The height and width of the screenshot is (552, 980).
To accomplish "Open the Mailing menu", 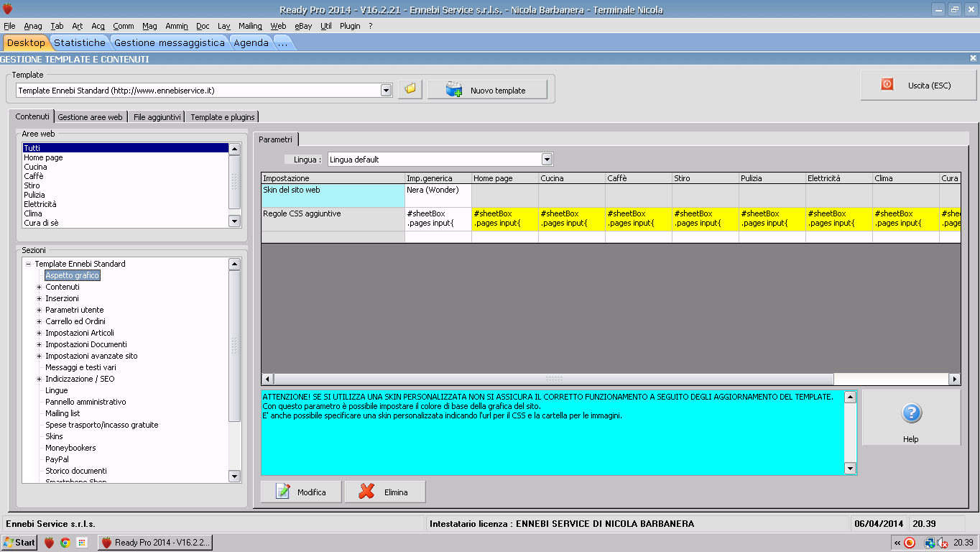I will (250, 26).
